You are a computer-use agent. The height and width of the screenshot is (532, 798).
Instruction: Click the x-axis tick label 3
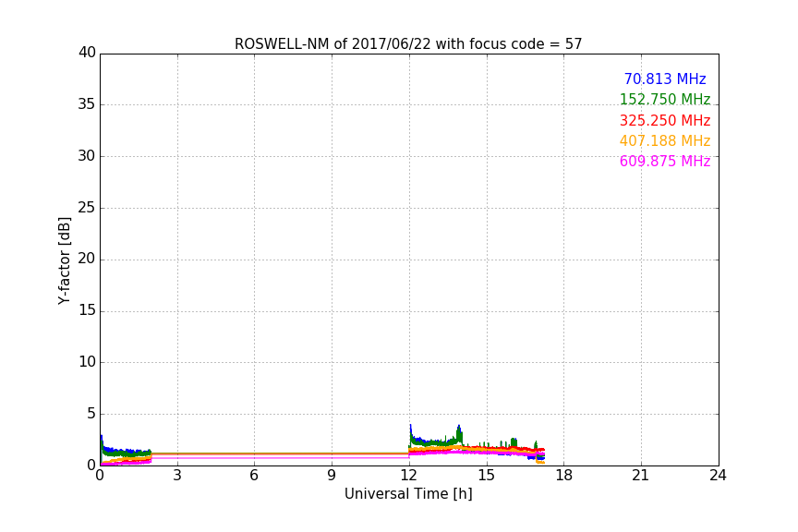(x=177, y=476)
